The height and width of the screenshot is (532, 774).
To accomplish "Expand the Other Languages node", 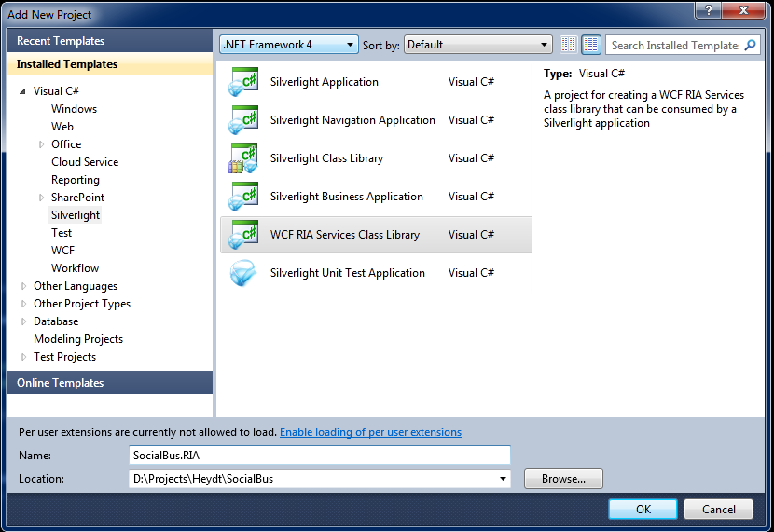I will 23,286.
